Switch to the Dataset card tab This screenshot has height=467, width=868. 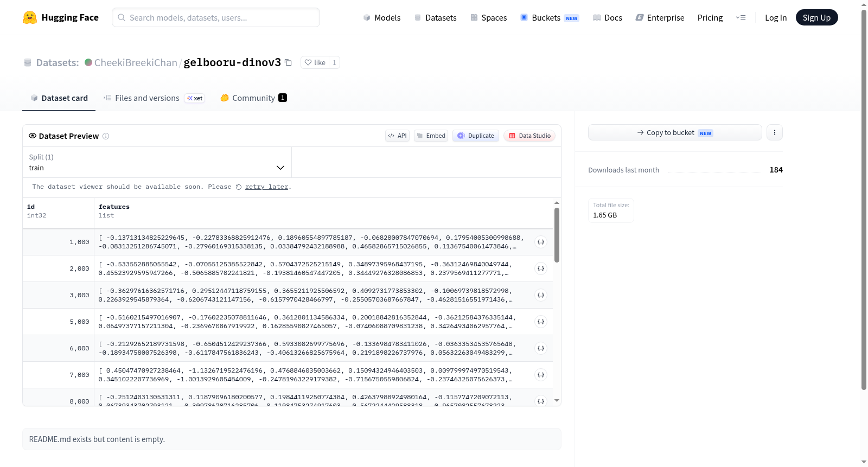pyautogui.click(x=59, y=98)
